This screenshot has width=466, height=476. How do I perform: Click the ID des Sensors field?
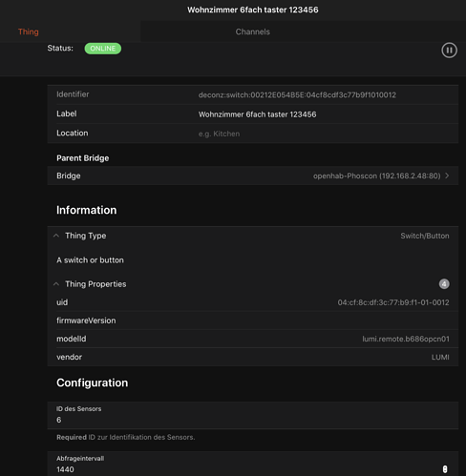click(x=253, y=415)
